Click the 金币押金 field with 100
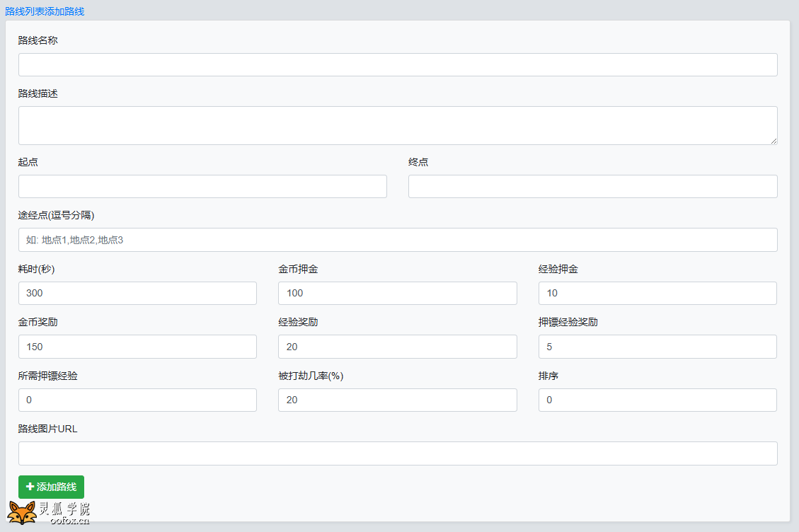 [398, 293]
